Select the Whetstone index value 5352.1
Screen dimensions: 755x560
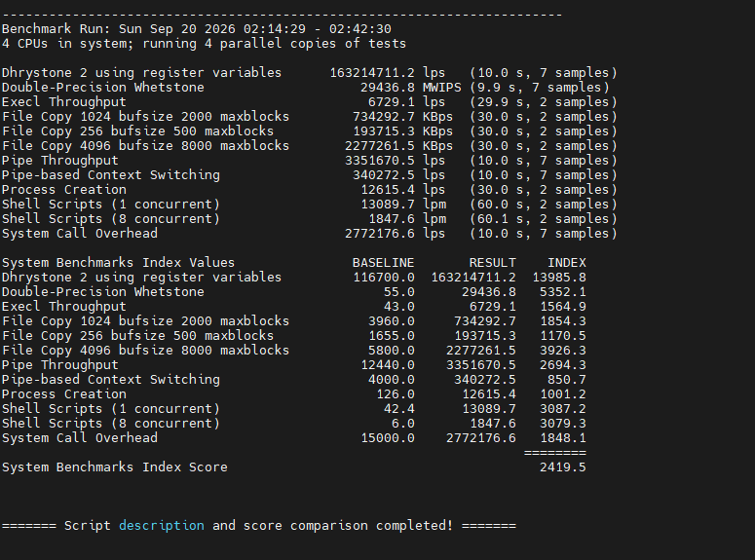click(563, 292)
